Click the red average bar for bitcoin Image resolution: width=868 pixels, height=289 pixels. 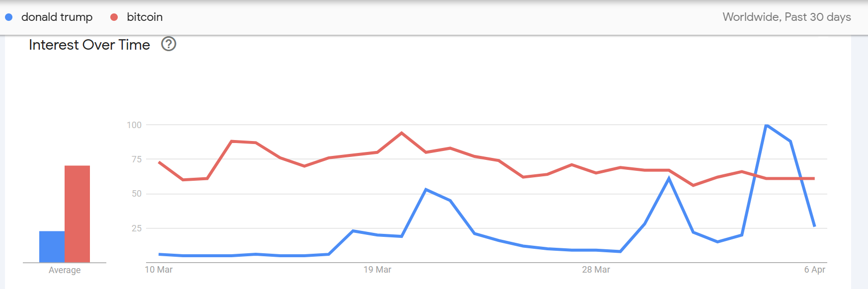coord(77,214)
